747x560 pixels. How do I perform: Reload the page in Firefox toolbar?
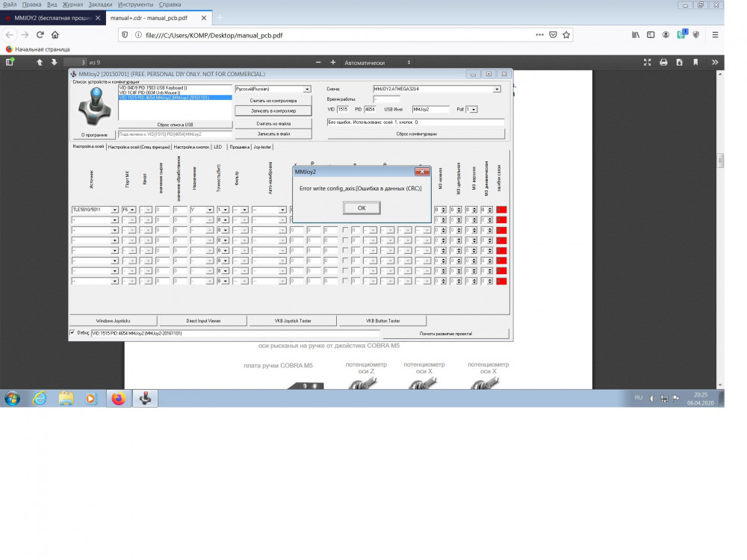tap(40, 35)
